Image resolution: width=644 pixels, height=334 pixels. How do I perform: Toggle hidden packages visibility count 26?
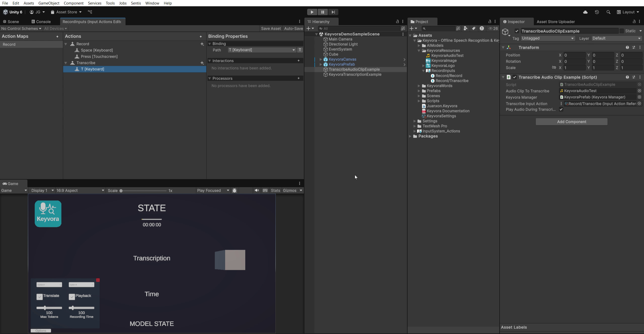493,28
